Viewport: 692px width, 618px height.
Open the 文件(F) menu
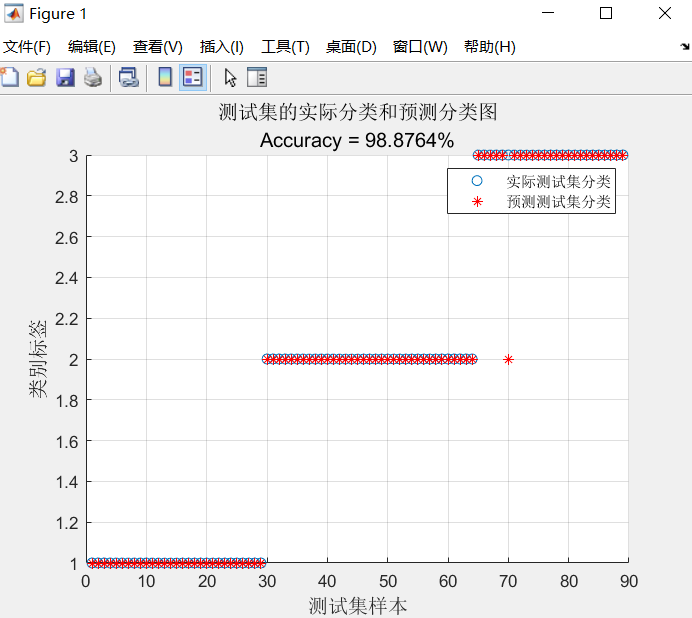pos(27,47)
